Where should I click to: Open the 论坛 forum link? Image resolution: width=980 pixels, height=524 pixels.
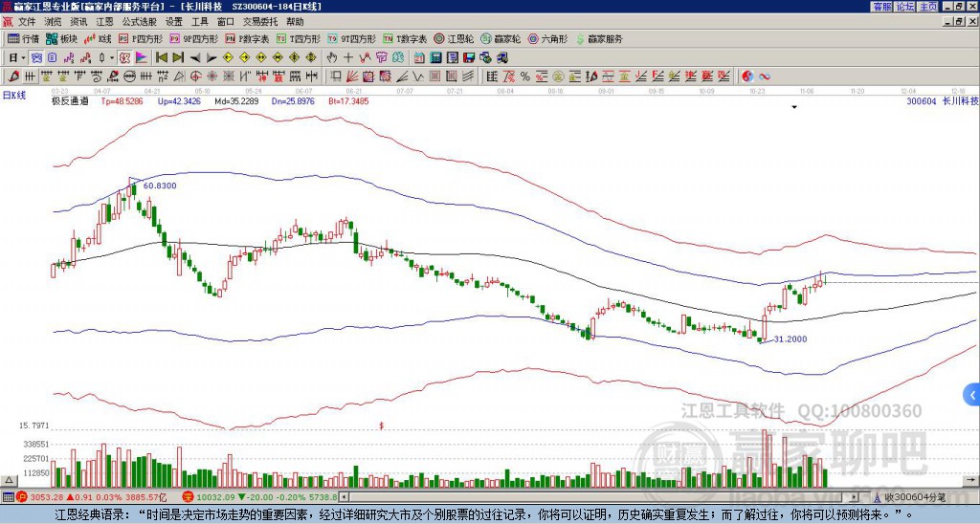(x=905, y=7)
